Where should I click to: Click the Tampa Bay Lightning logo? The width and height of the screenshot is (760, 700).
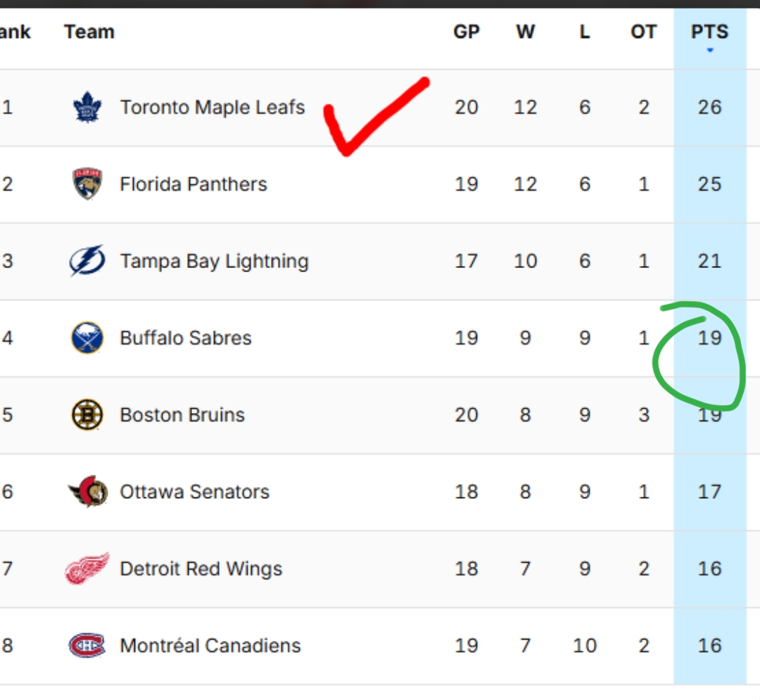coord(87,260)
